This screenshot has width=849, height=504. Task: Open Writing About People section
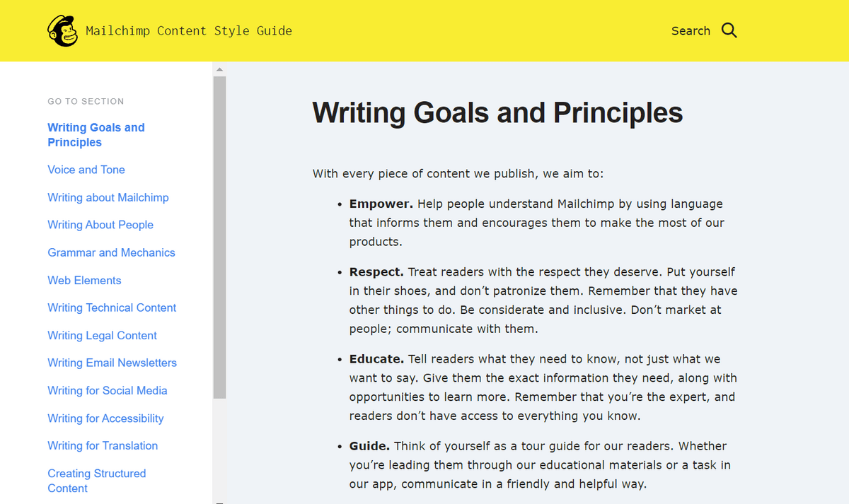(100, 225)
